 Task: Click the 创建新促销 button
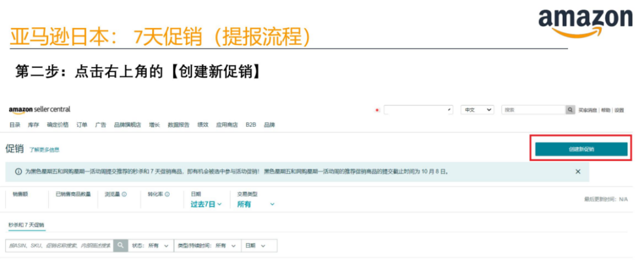[x=581, y=149]
